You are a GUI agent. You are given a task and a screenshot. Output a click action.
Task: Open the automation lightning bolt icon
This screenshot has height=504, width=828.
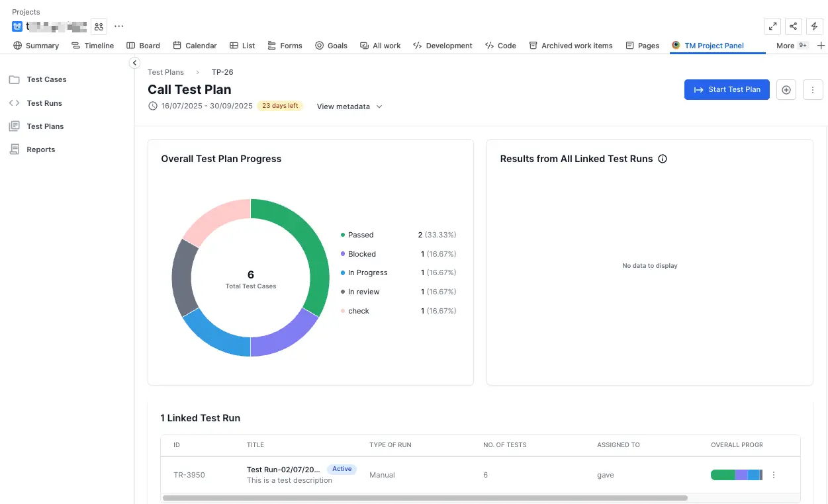point(815,26)
